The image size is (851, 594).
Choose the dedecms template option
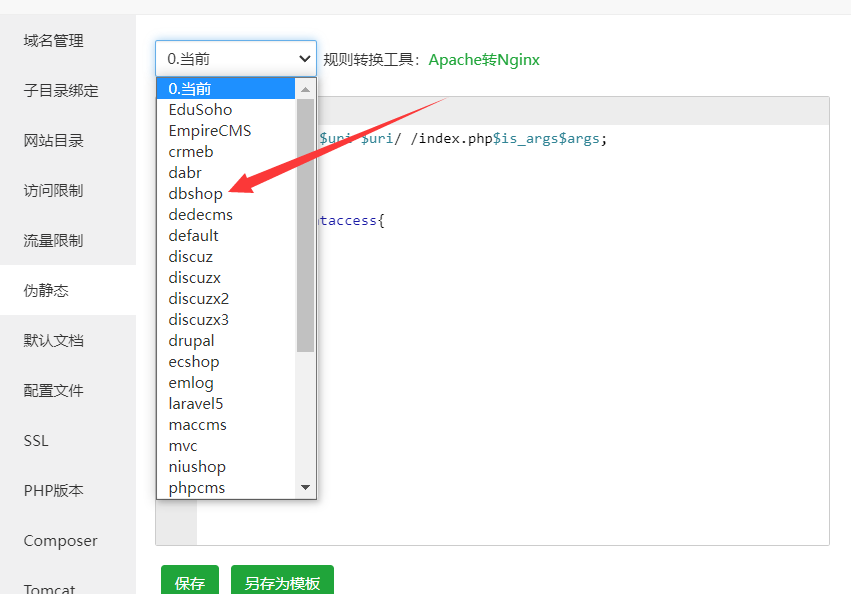pos(200,215)
